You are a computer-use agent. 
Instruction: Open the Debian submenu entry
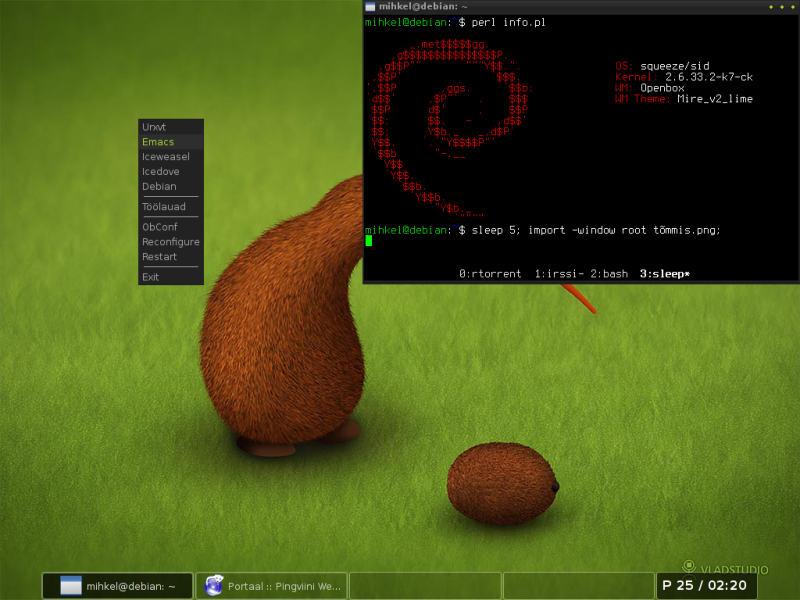click(171, 186)
